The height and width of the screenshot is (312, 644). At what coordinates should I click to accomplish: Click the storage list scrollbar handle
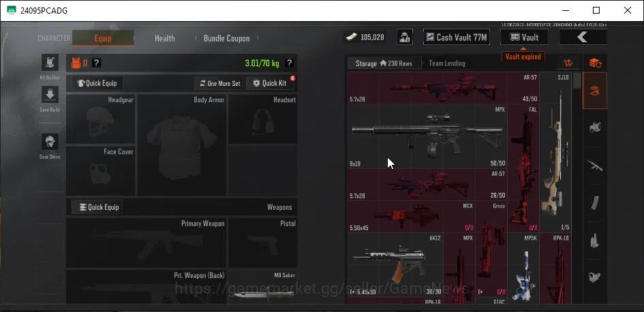[x=577, y=80]
